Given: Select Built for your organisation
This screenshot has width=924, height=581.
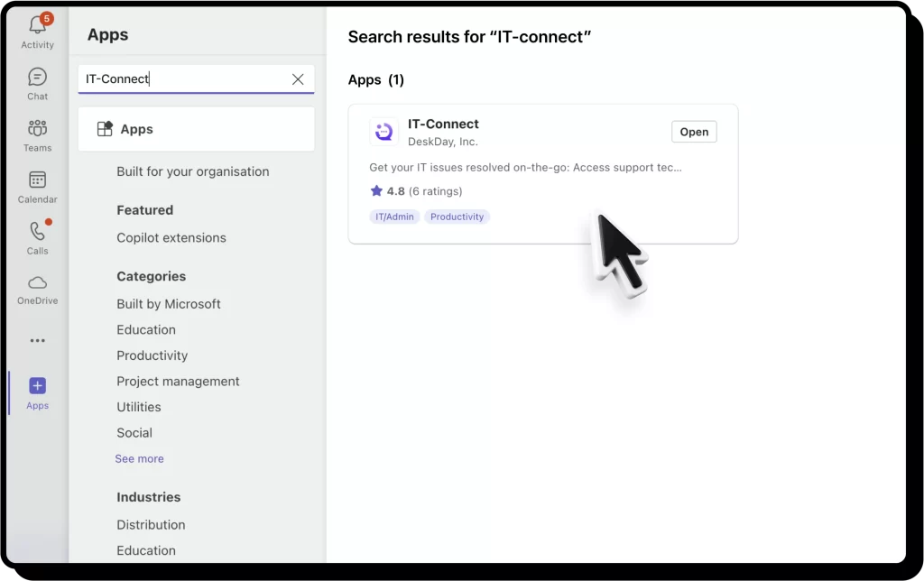Looking at the screenshot, I should pyautogui.click(x=192, y=171).
